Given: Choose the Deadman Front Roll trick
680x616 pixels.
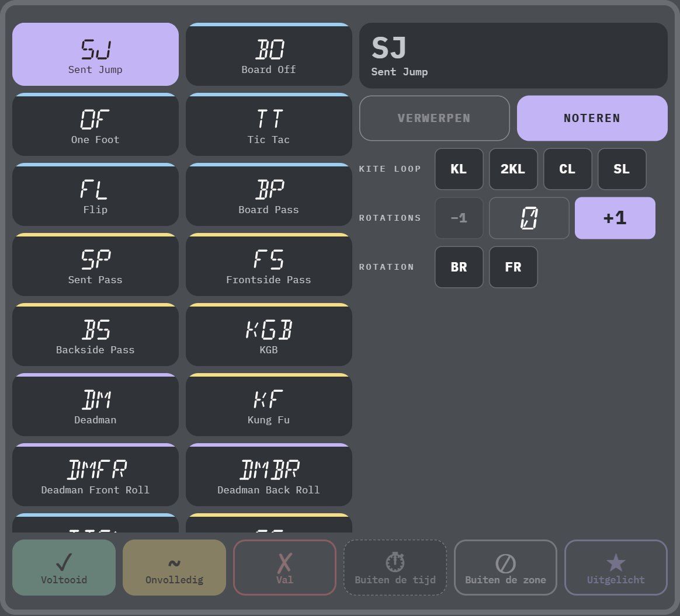Looking at the screenshot, I should (x=95, y=475).
